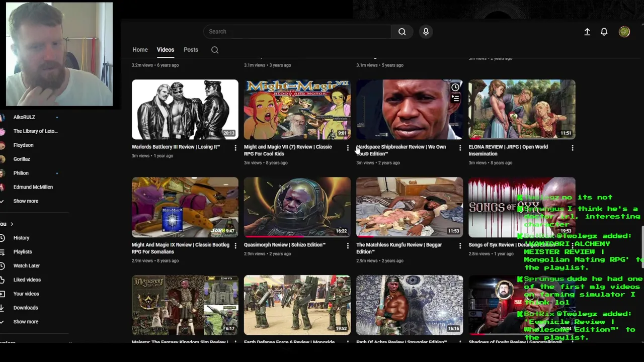Open Warlords Battlecry III thumbnail
The height and width of the screenshot is (362, 644).
[185, 109]
